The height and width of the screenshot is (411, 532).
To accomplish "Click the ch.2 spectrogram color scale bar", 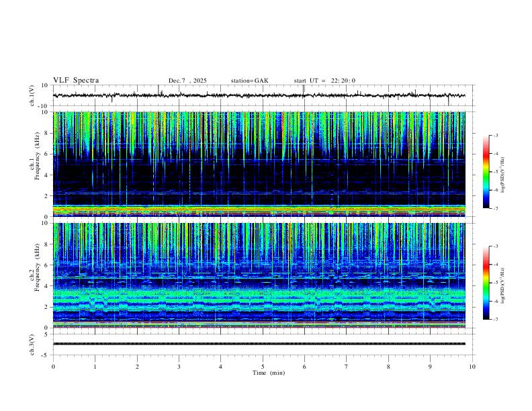I will 486,283.
